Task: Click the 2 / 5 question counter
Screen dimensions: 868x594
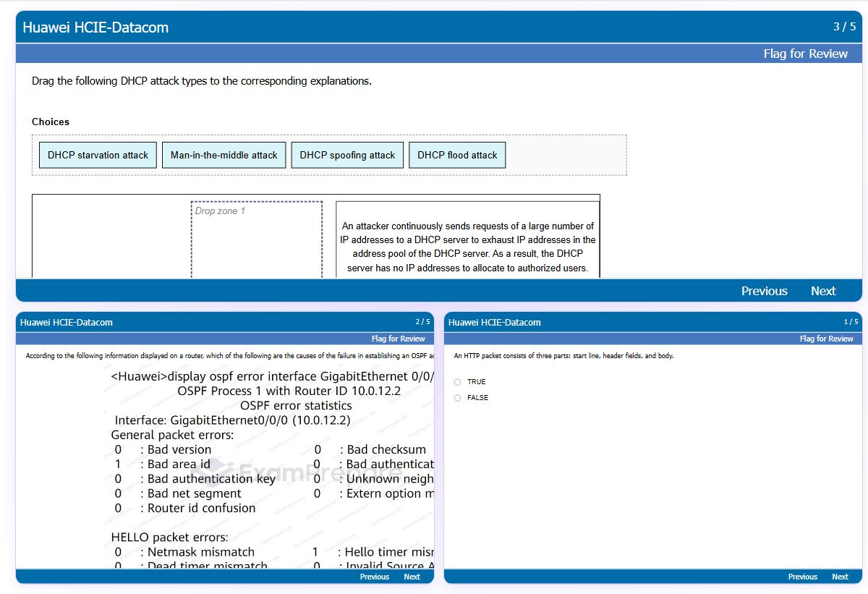Action: pyautogui.click(x=422, y=322)
